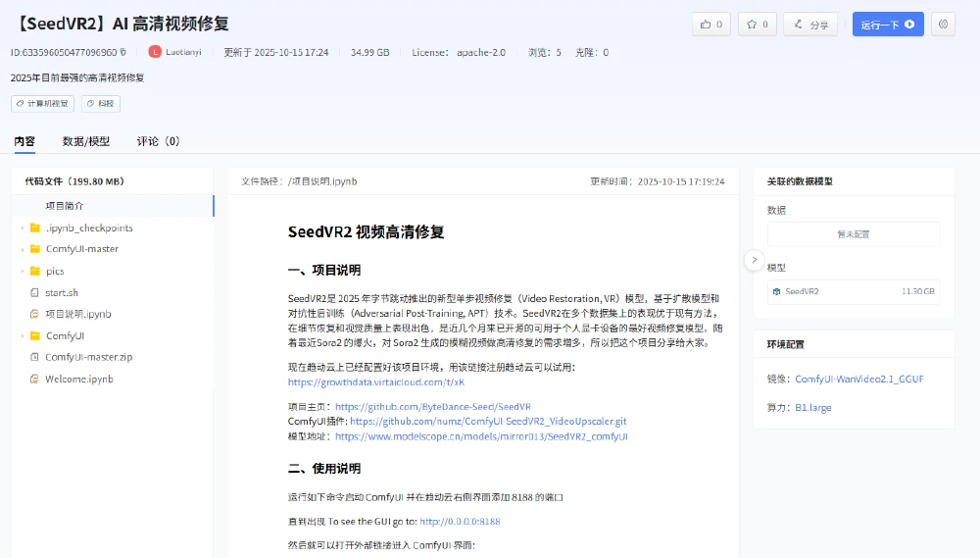The width and height of the screenshot is (980, 558).
Task: Open 项目说明.ipynb in file tree
Action: [78, 314]
